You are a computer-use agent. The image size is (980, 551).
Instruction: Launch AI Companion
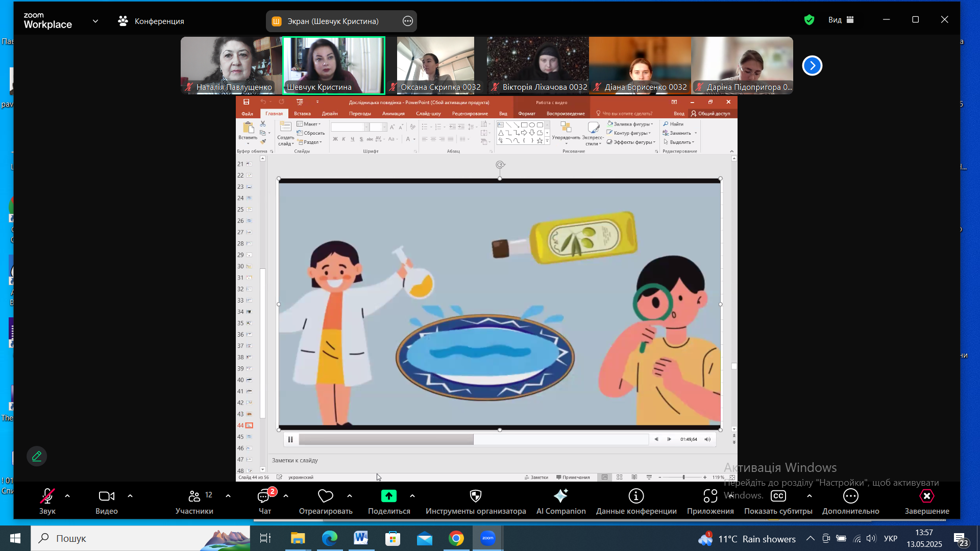click(561, 501)
